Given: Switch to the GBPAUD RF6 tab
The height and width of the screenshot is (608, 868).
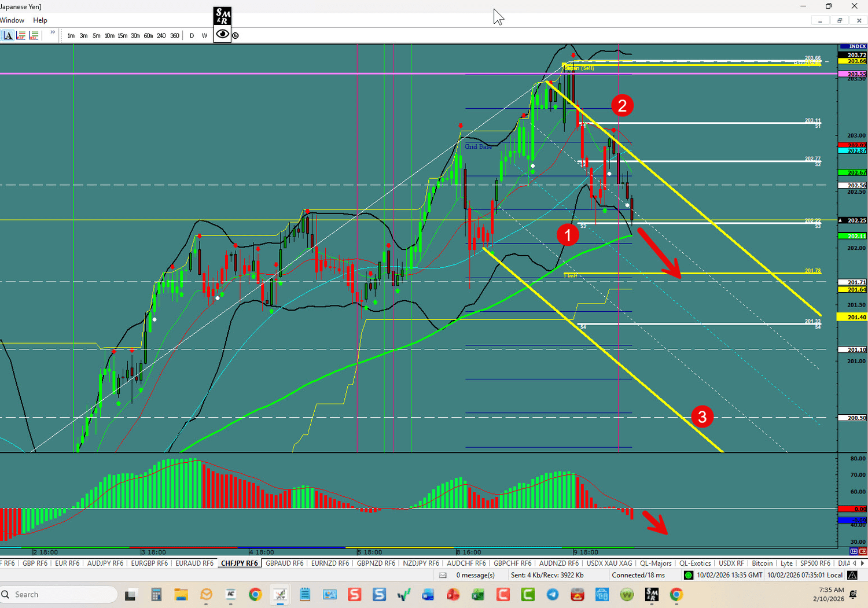Looking at the screenshot, I should click(x=284, y=562).
